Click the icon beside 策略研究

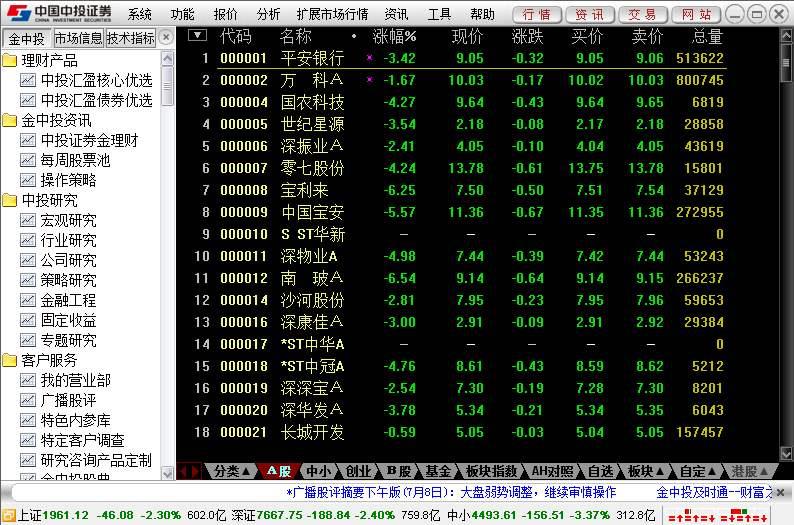[28, 280]
